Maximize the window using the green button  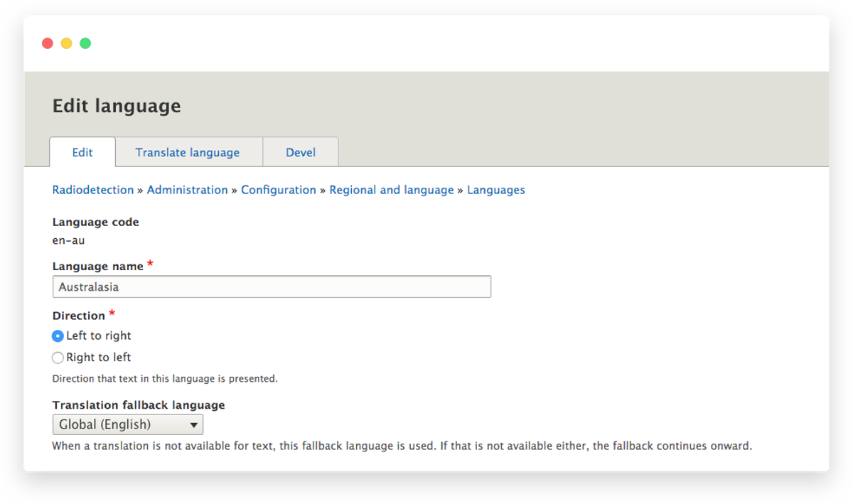pyautogui.click(x=85, y=43)
